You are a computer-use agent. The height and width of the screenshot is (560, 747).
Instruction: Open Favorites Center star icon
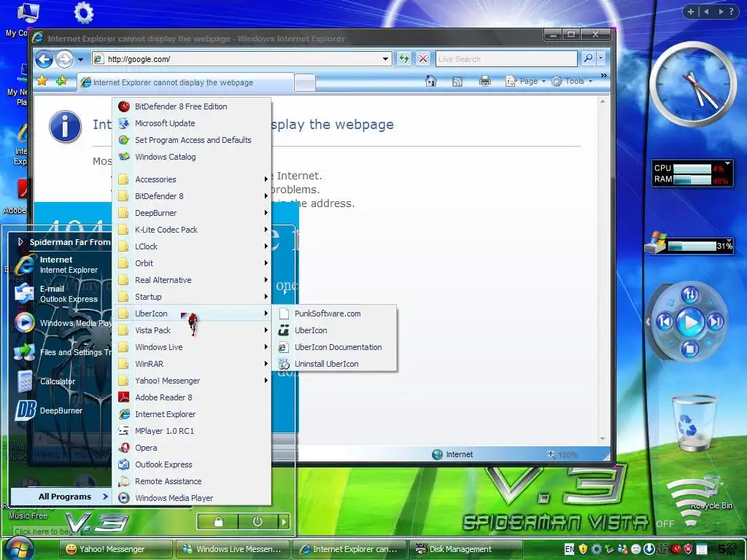coord(42,81)
